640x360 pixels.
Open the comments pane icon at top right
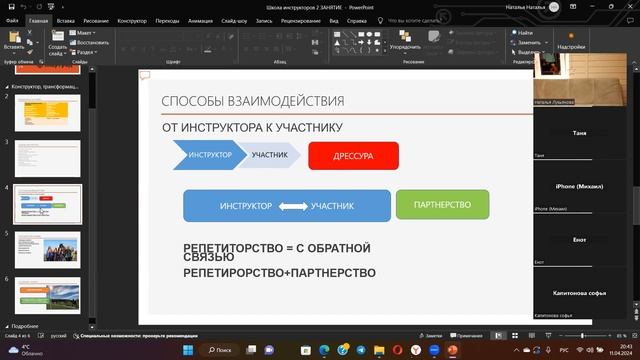pyautogui.click(x=630, y=20)
